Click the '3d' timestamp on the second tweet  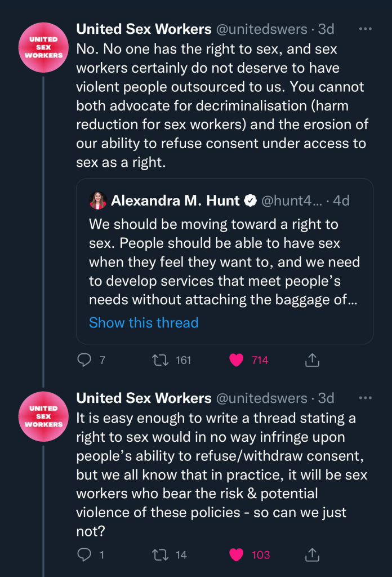(327, 398)
